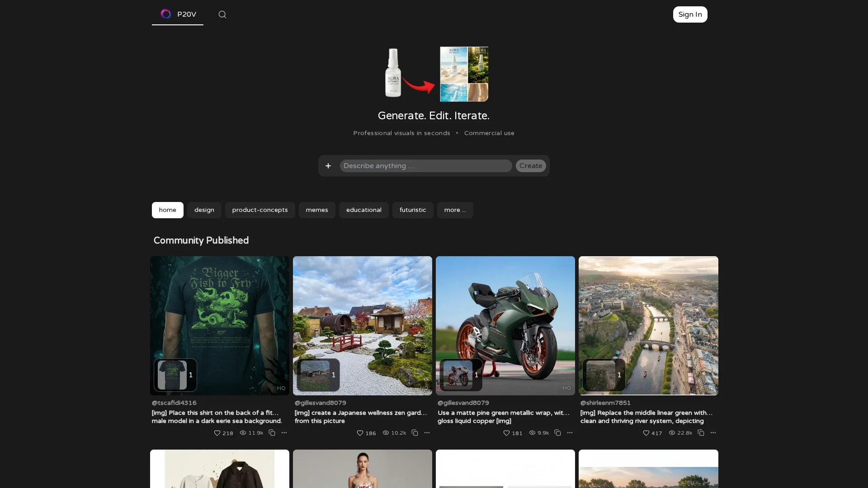
Task: Open the jackets product image in second row
Action: [x=220, y=469]
